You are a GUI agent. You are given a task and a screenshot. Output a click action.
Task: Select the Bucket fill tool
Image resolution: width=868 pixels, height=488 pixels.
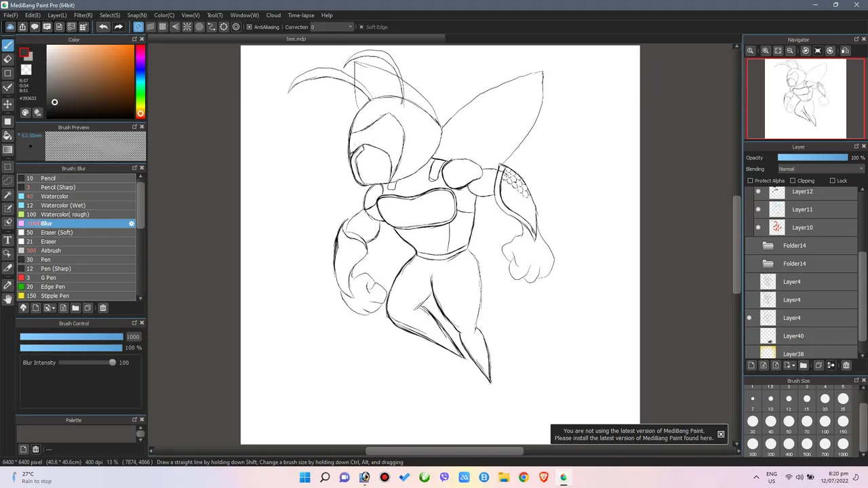tap(8, 136)
